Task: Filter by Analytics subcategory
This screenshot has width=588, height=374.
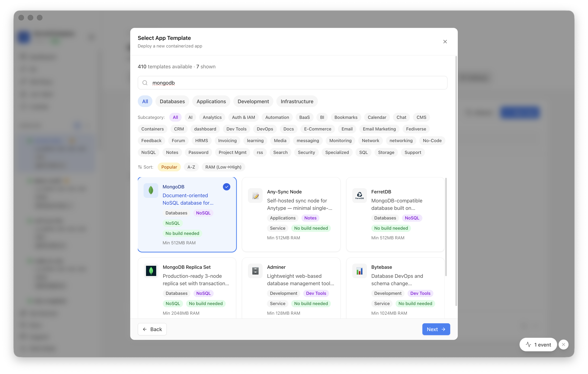Action: pos(212,117)
